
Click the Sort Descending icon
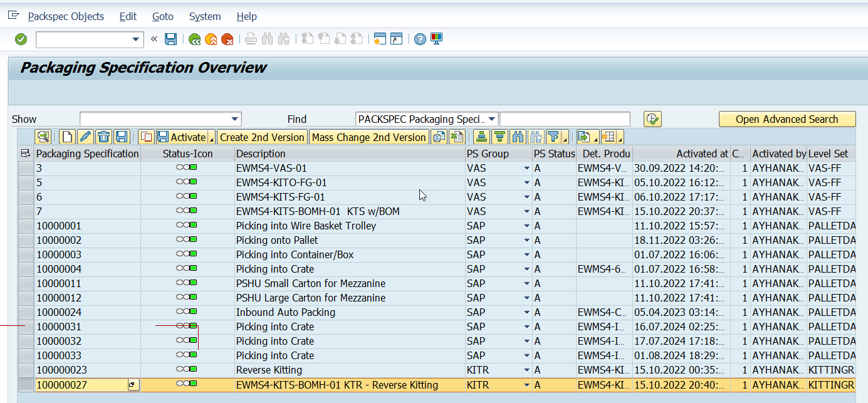coord(499,137)
